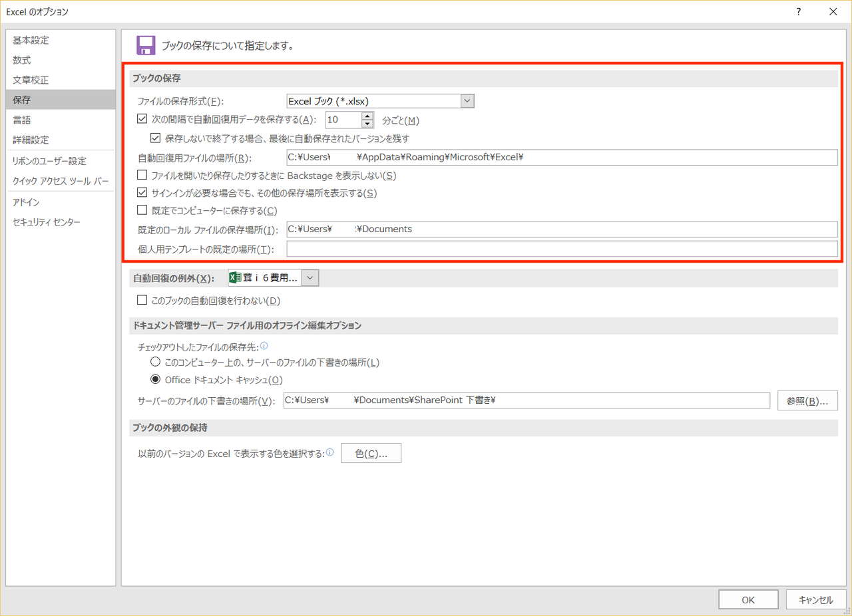The image size is (852, 616).
Task: Toggle 保存しないで終了する場合 checkbox
Action: pos(155,138)
